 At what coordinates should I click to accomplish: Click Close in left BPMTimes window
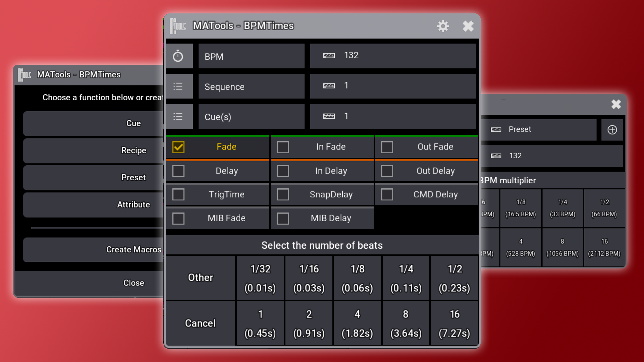tap(89, 283)
